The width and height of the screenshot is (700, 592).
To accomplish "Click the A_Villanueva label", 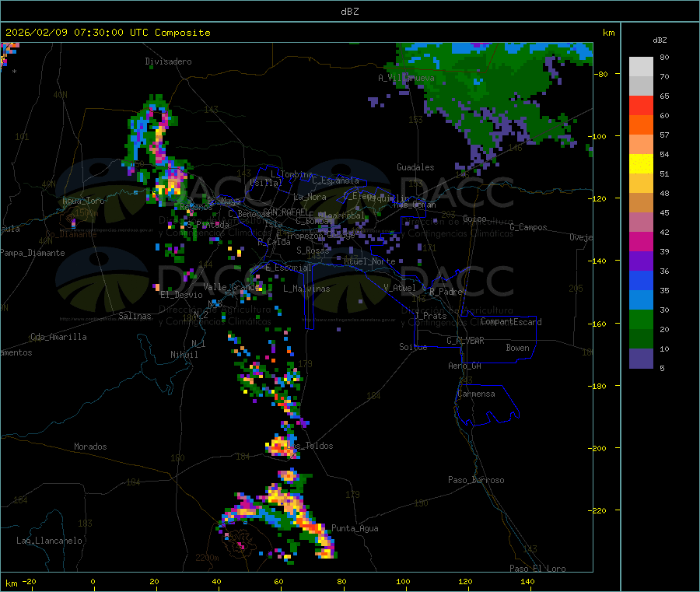I will (406, 78).
